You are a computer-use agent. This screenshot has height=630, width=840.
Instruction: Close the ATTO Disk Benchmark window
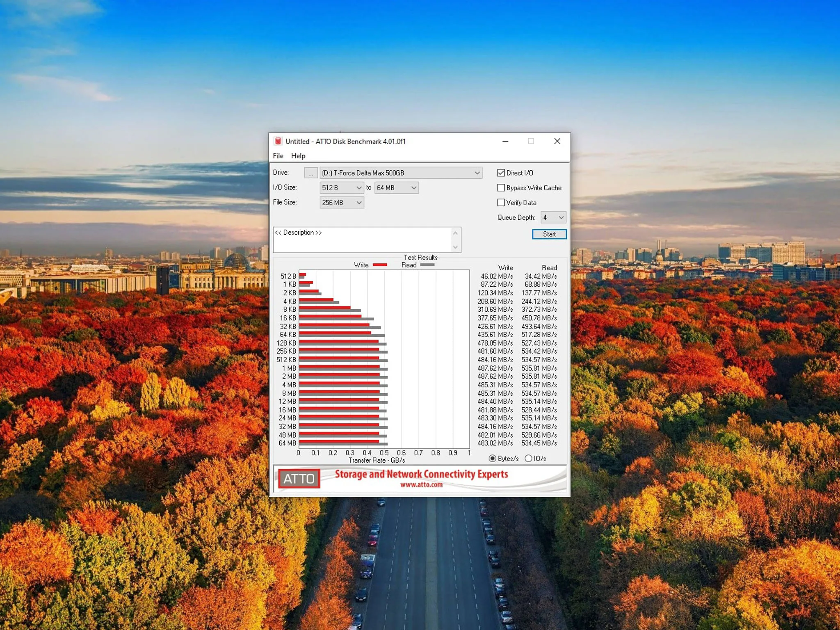[x=557, y=141]
